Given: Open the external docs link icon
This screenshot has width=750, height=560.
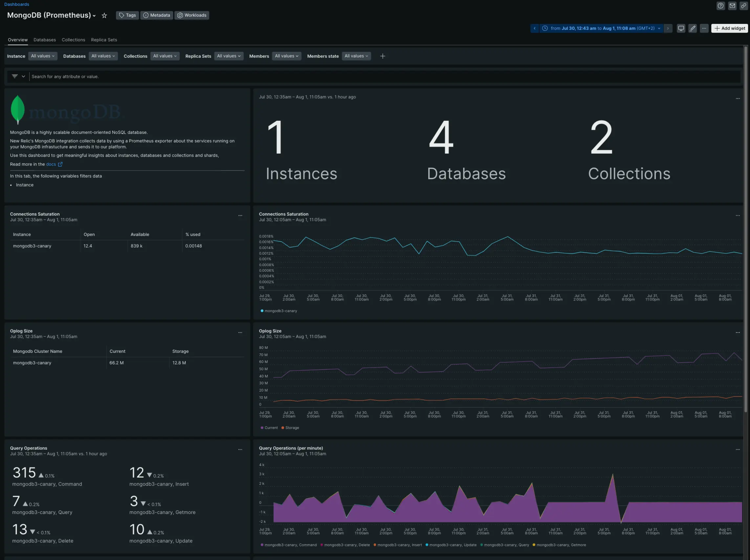Looking at the screenshot, I should point(60,164).
